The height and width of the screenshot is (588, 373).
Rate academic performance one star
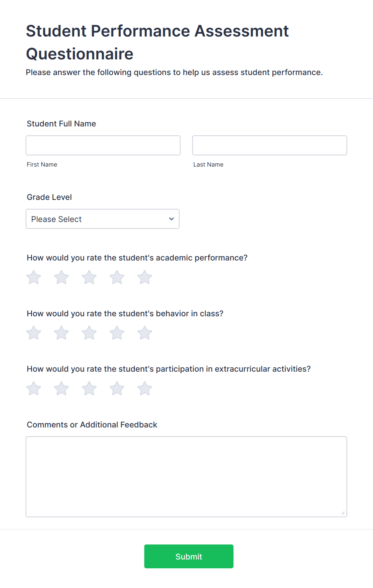click(x=34, y=277)
